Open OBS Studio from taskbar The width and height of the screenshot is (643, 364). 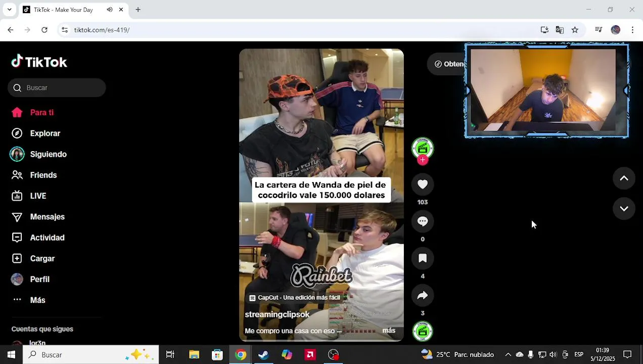pyautogui.click(x=333, y=354)
